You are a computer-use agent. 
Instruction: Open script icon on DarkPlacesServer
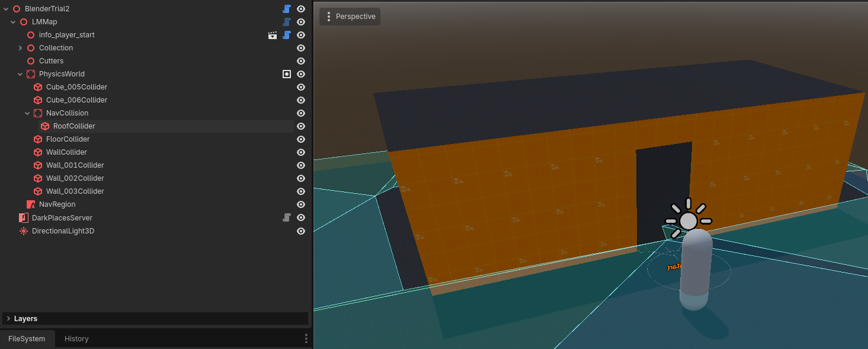click(287, 217)
